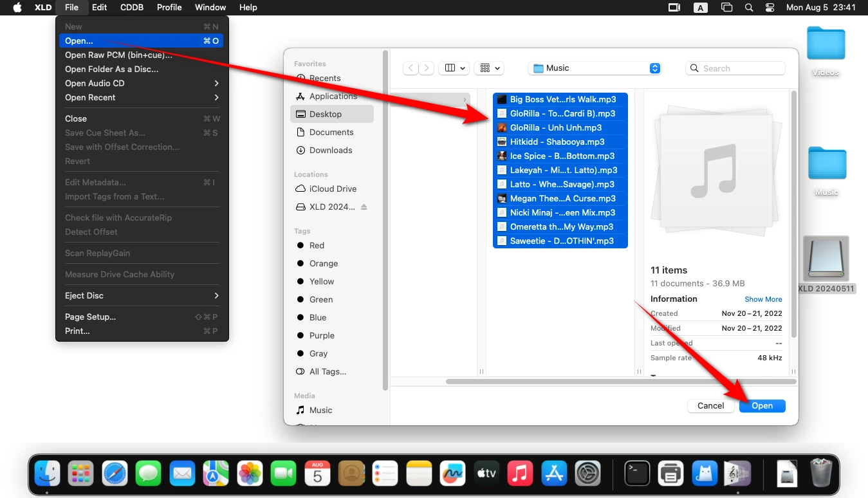Image resolution: width=868 pixels, height=498 pixels.
Task: Select Nicki Minaj file in list
Action: (560, 213)
